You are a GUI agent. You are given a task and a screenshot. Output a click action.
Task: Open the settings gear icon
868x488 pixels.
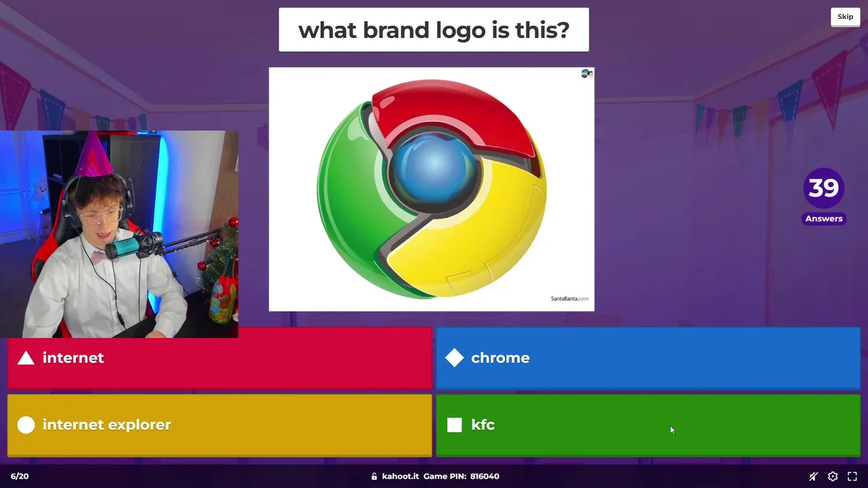click(x=833, y=476)
